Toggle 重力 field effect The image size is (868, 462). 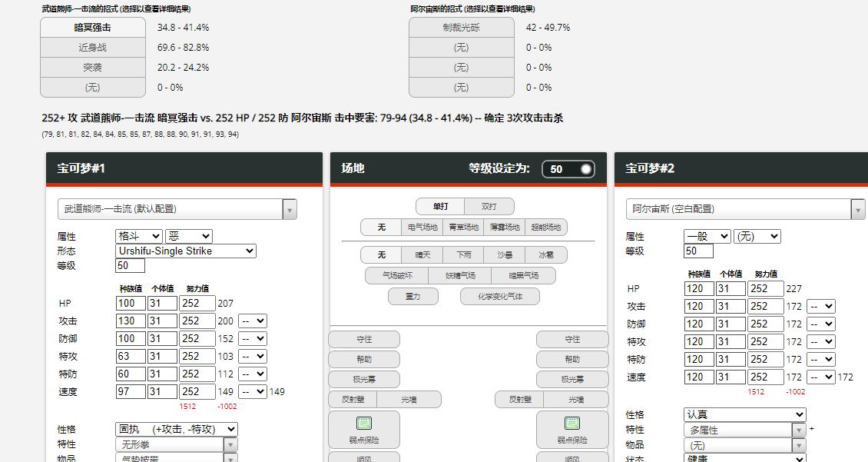413,297
